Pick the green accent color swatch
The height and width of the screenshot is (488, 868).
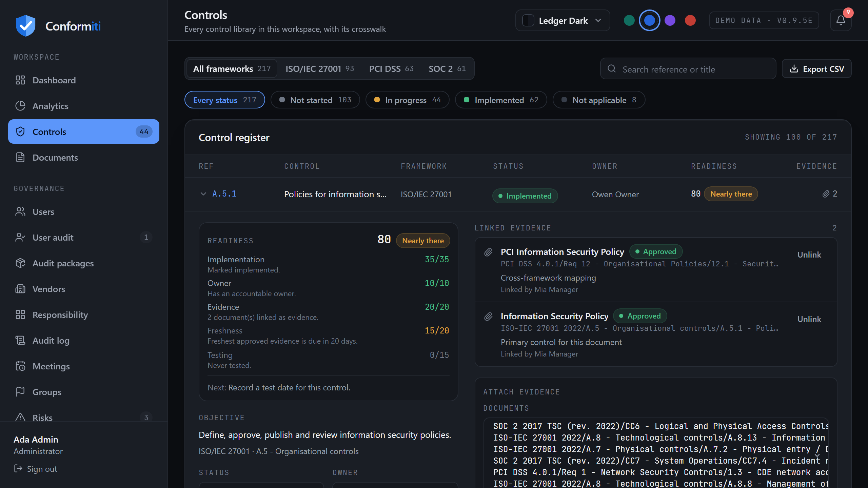click(629, 20)
